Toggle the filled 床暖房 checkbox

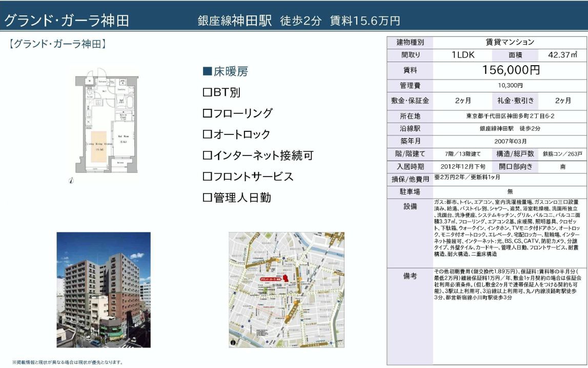[x=208, y=71]
